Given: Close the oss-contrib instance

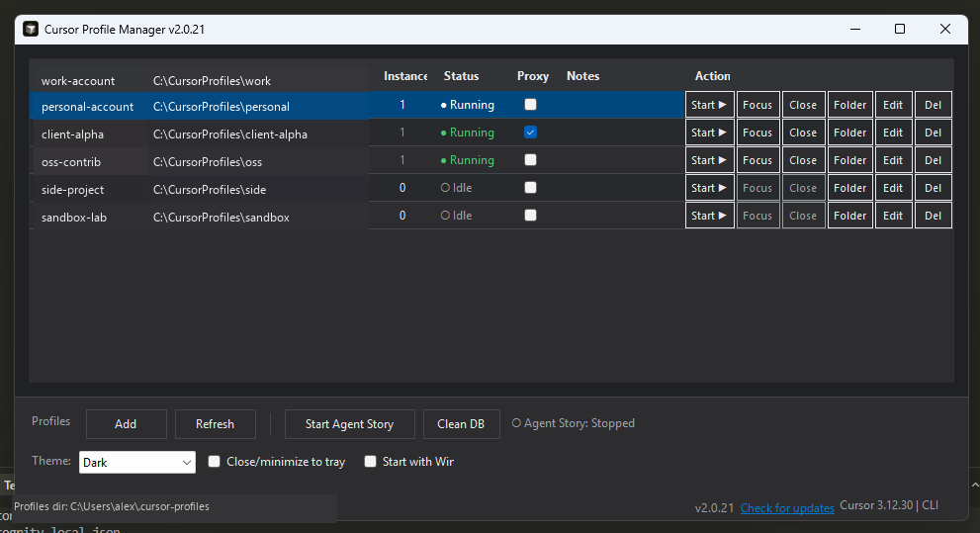Looking at the screenshot, I should click(803, 160).
